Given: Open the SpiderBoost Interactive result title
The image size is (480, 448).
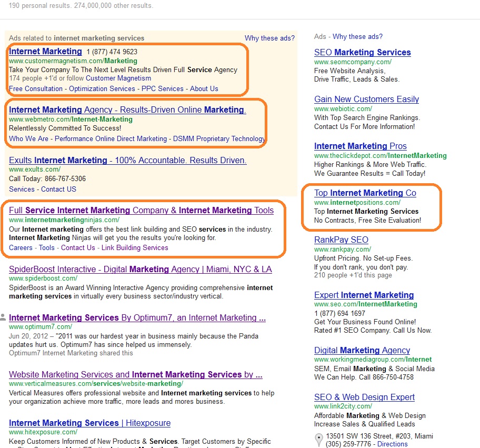Looking at the screenshot, I should click(140, 269).
